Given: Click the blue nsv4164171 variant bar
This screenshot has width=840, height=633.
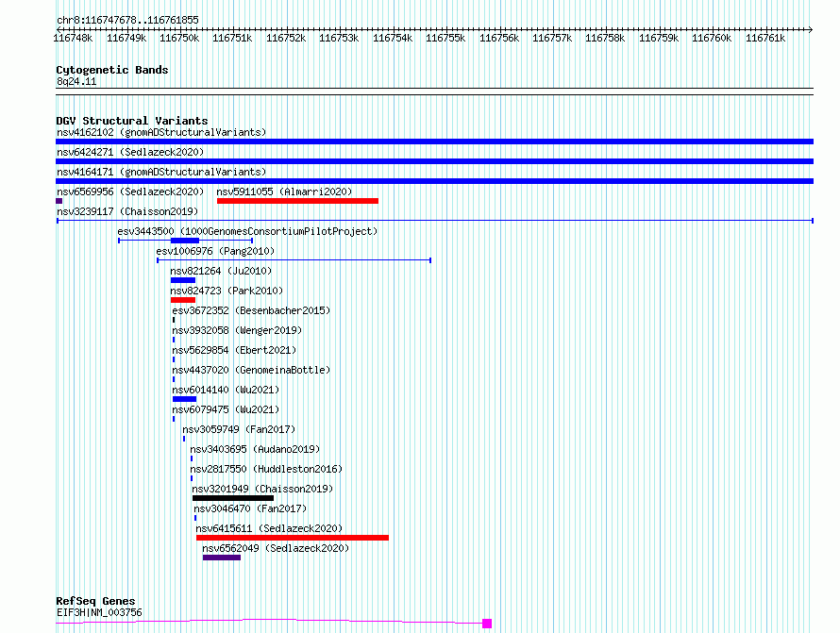Looking at the screenshot, I should coord(434,181).
